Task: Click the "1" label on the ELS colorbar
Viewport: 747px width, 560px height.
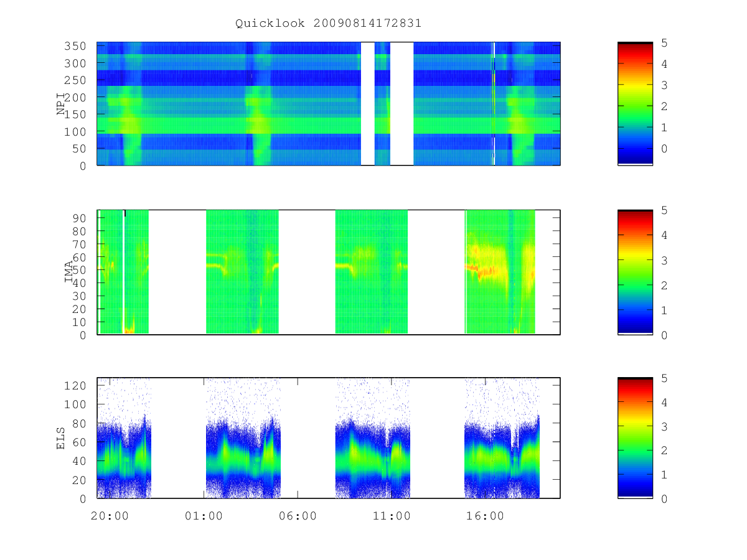Action: (665, 475)
